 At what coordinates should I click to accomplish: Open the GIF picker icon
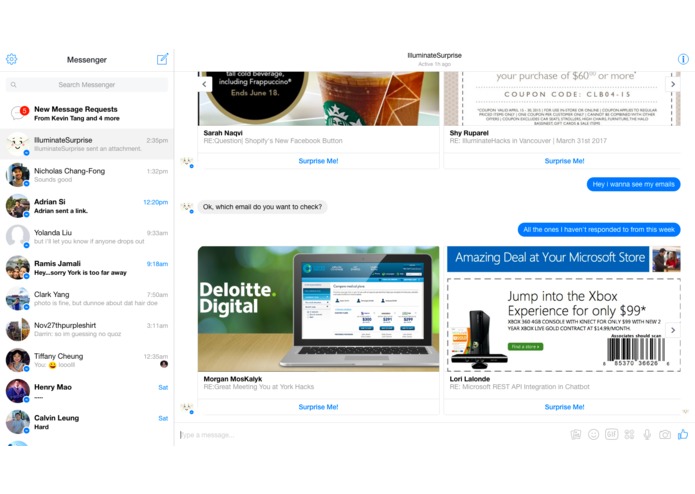pyautogui.click(x=612, y=435)
